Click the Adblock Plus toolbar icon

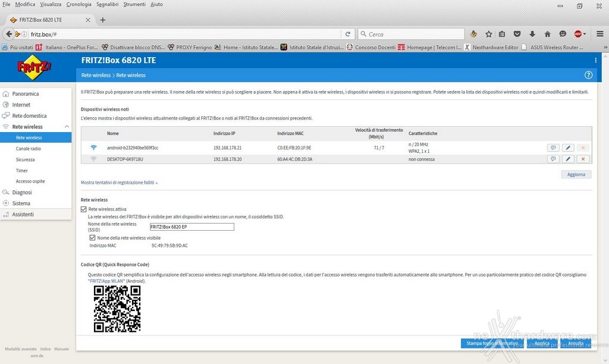[x=577, y=34]
